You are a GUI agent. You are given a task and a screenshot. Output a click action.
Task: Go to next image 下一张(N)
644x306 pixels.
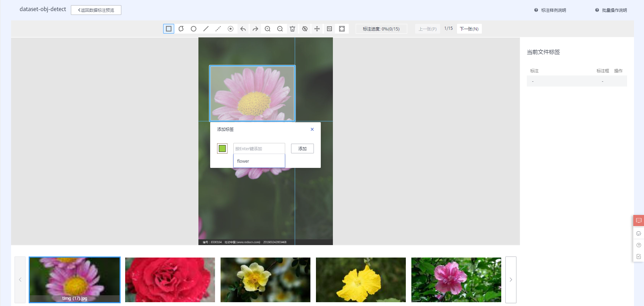469,29
